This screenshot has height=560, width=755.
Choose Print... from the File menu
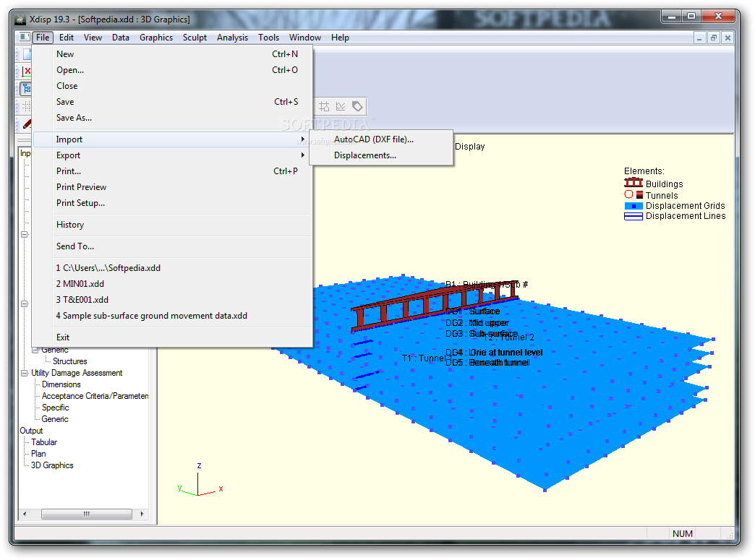point(174,171)
